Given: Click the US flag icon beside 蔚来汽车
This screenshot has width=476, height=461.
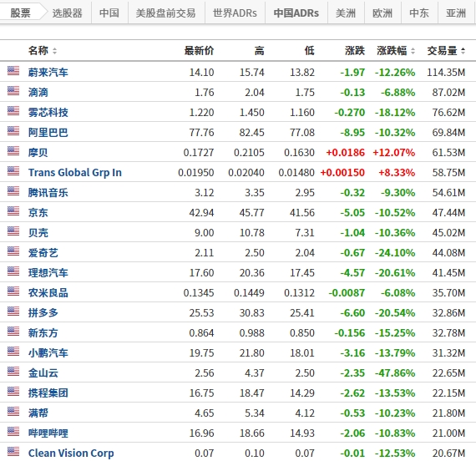Looking at the screenshot, I should click(x=13, y=71).
